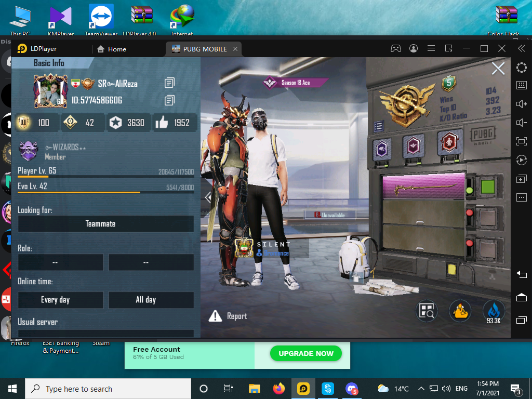Select the TeamViewer desktop shortcut
Viewport: 532px width, 399px height.
tap(101, 20)
